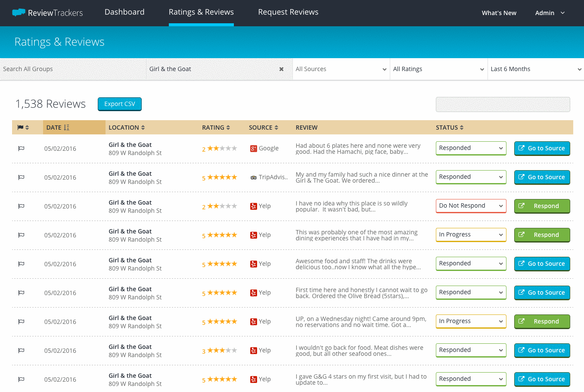This screenshot has height=392, width=584.
Task: Flag the 'I gave G&G 4 stars' review
Action: [x=21, y=380]
